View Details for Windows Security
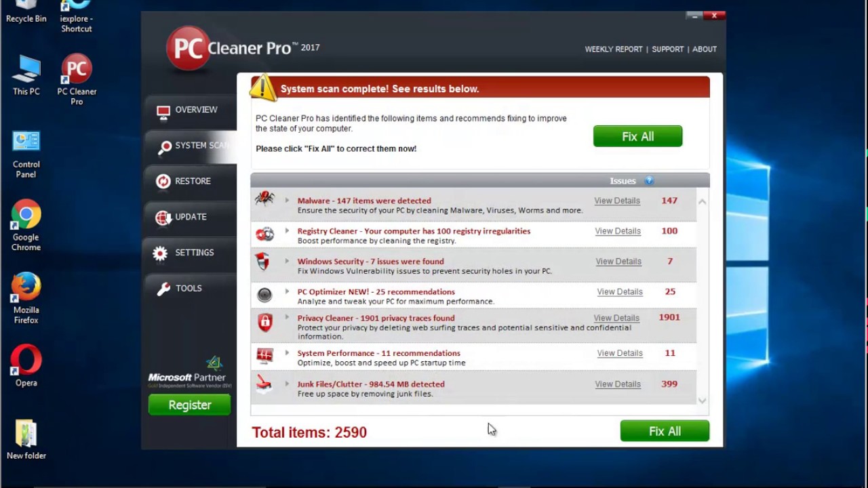 (618, 262)
